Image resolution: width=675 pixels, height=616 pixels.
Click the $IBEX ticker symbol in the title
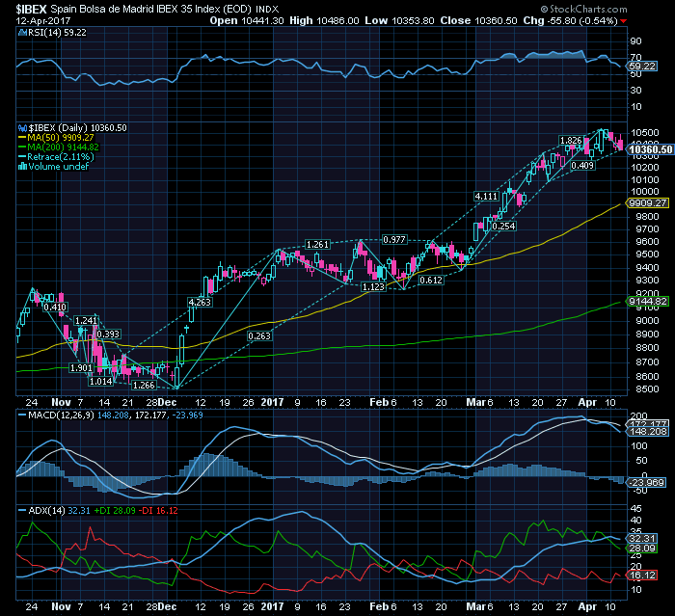tap(31, 9)
